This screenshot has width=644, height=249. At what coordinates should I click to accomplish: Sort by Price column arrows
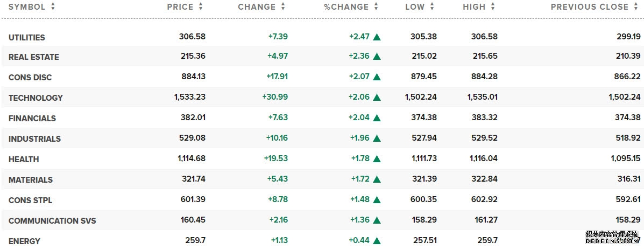(201, 7)
